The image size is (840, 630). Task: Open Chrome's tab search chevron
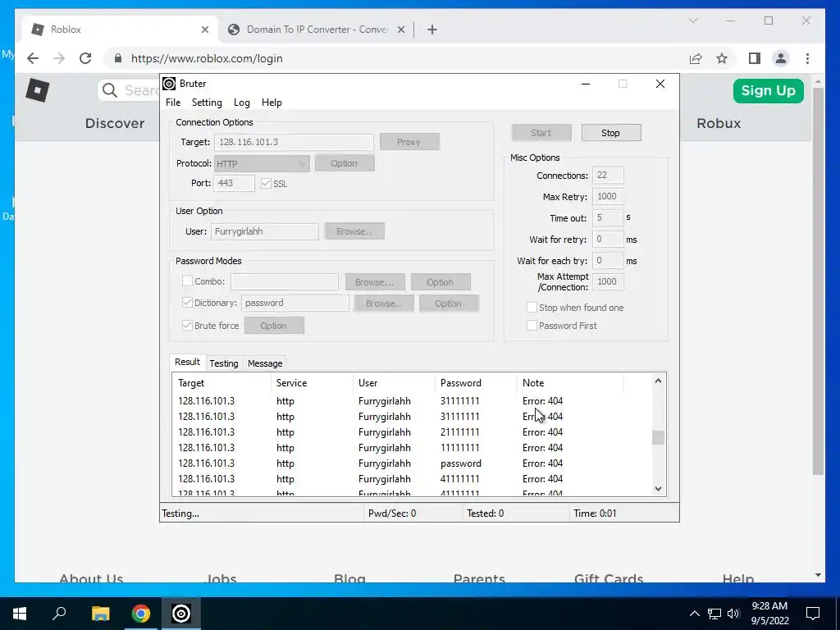692,21
